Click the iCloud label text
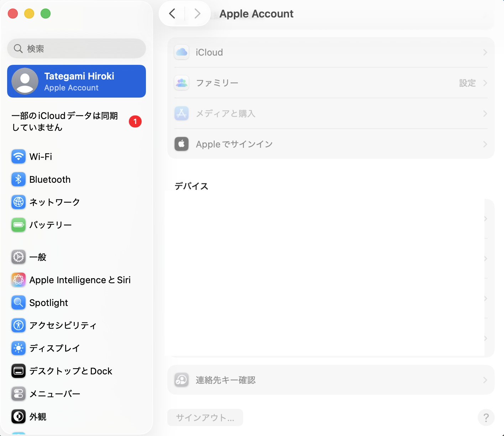The height and width of the screenshot is (436, 504). [x=209, y=52]
